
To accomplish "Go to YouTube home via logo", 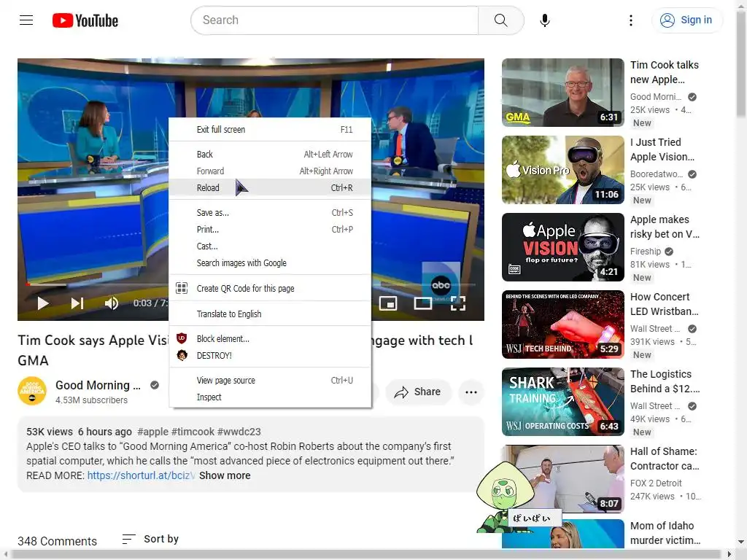I will click(85, 20).
